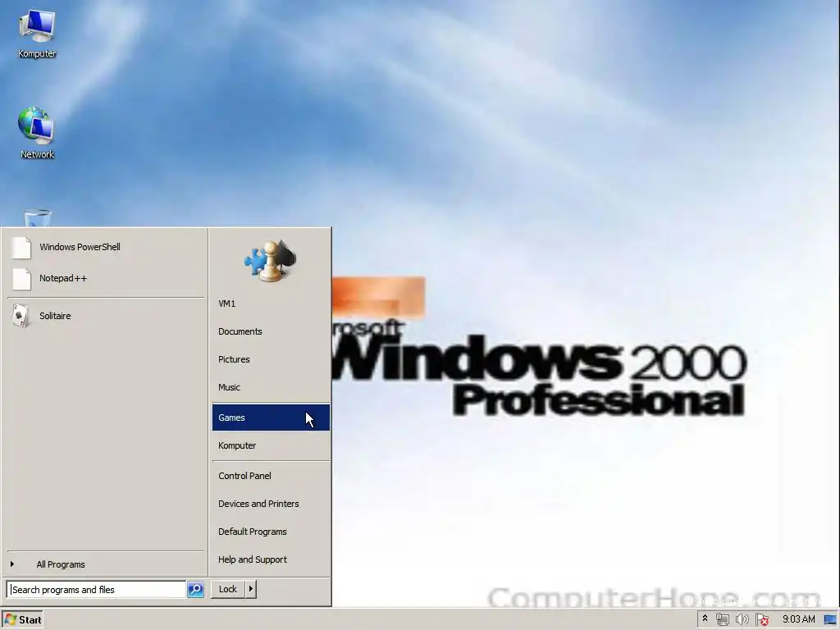Open the Komputer desktop icon
This screenshot has width=840, height=630.
(36, 33)
